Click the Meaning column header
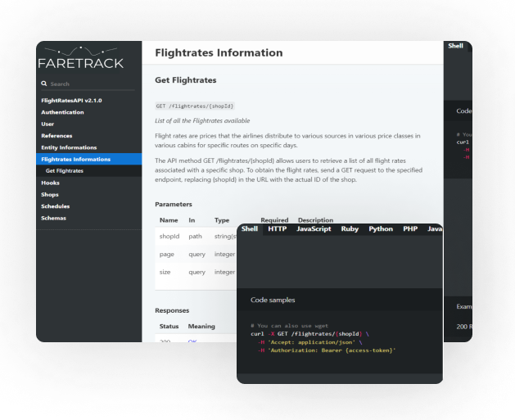This screenshot has width=515, height=420. (201, 327)
